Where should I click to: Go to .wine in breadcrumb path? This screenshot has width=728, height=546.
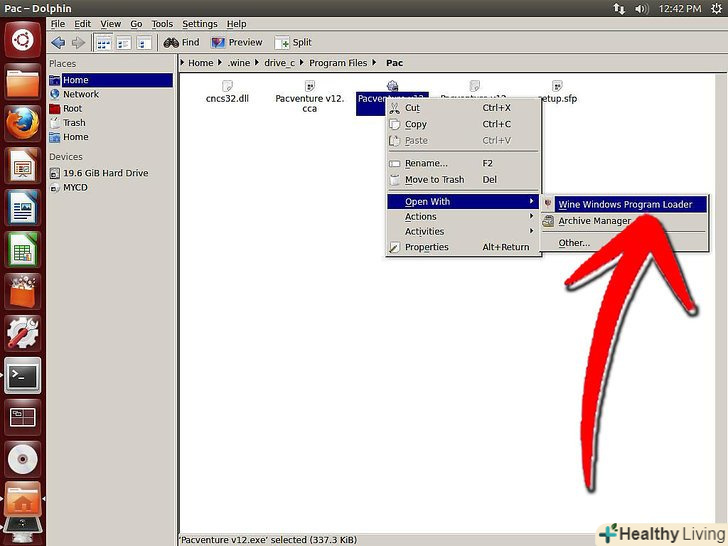point(239,63)
